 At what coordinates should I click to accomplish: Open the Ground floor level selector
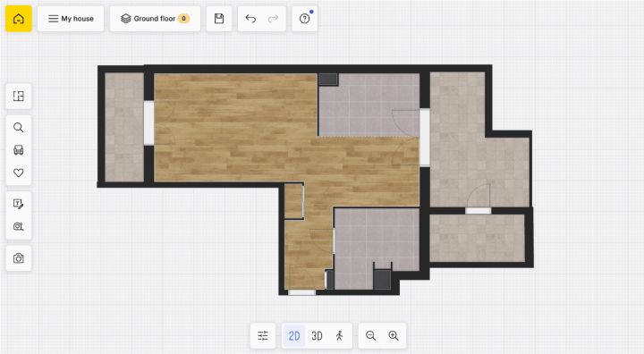[x=155, y=19]
